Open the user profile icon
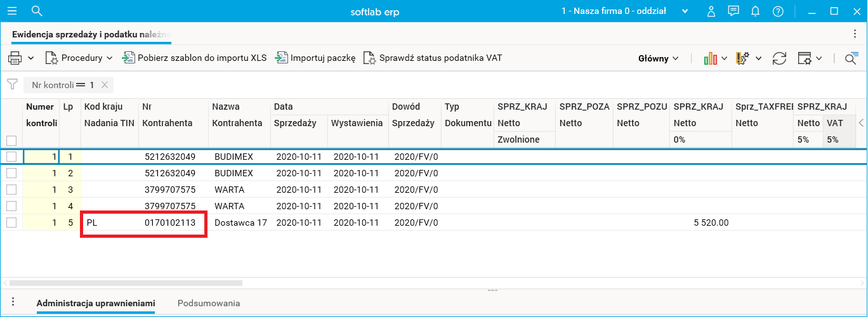This screenshot has width=868, height=317. click(711, 11)
